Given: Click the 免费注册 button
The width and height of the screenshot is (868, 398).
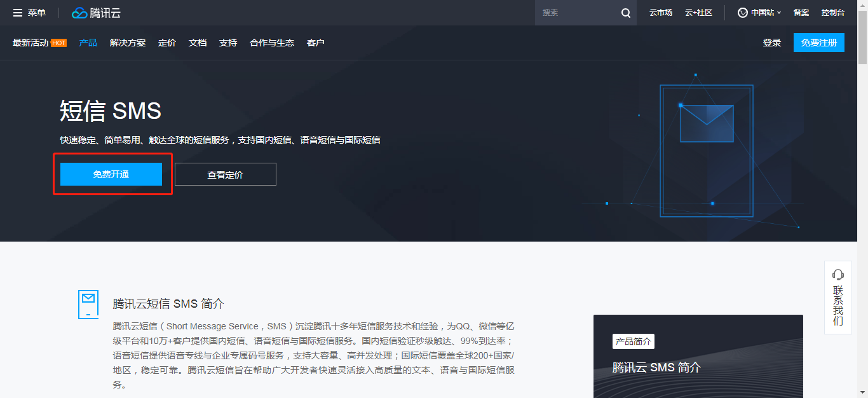Looking at the screenshot, I should tap(819, 43).
